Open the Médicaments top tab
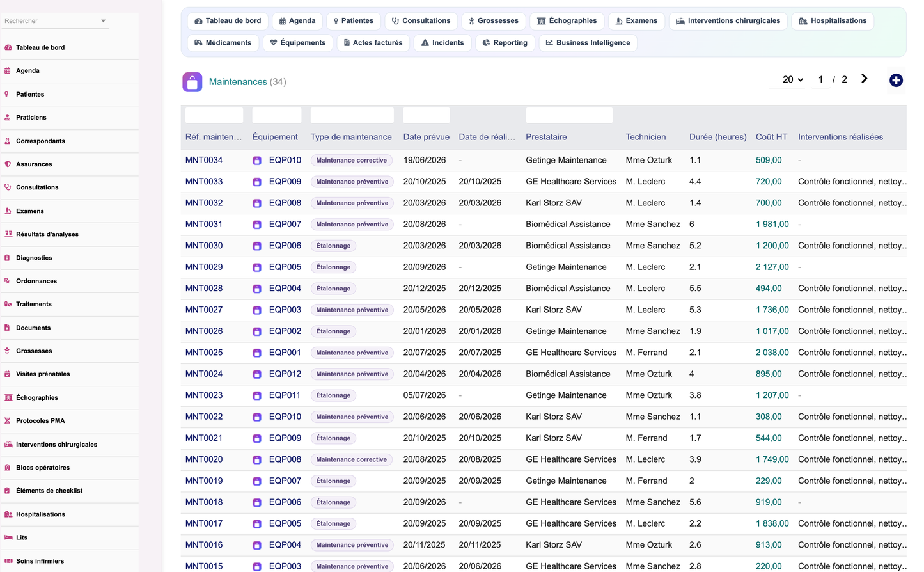 pos(223,43)
